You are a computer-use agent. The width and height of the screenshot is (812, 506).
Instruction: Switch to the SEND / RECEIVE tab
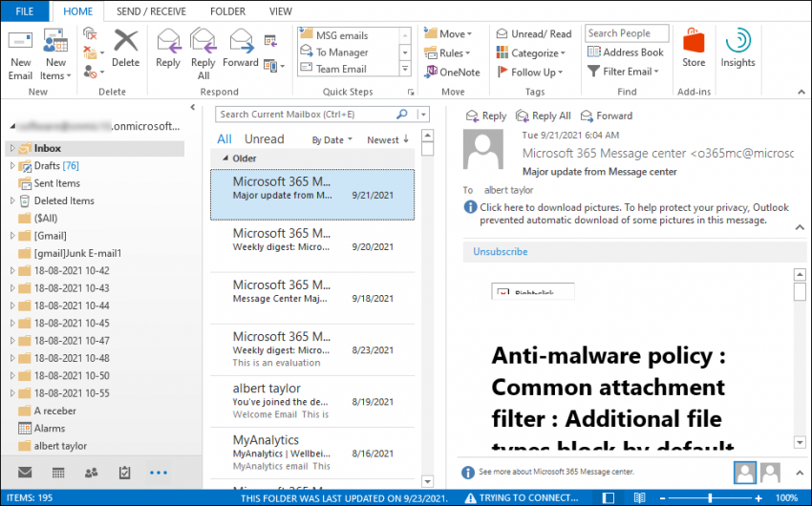point(151,11)
